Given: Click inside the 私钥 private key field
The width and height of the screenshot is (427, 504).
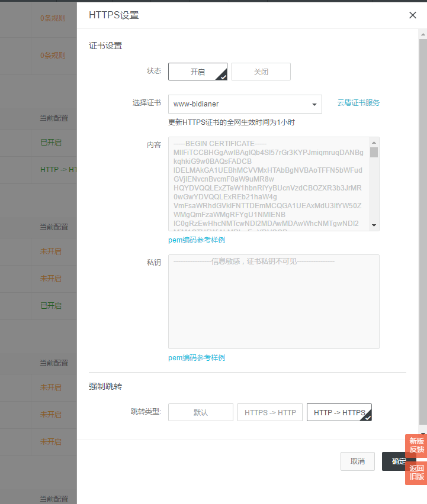Looking at the screenshot, I should pos(274,302).
